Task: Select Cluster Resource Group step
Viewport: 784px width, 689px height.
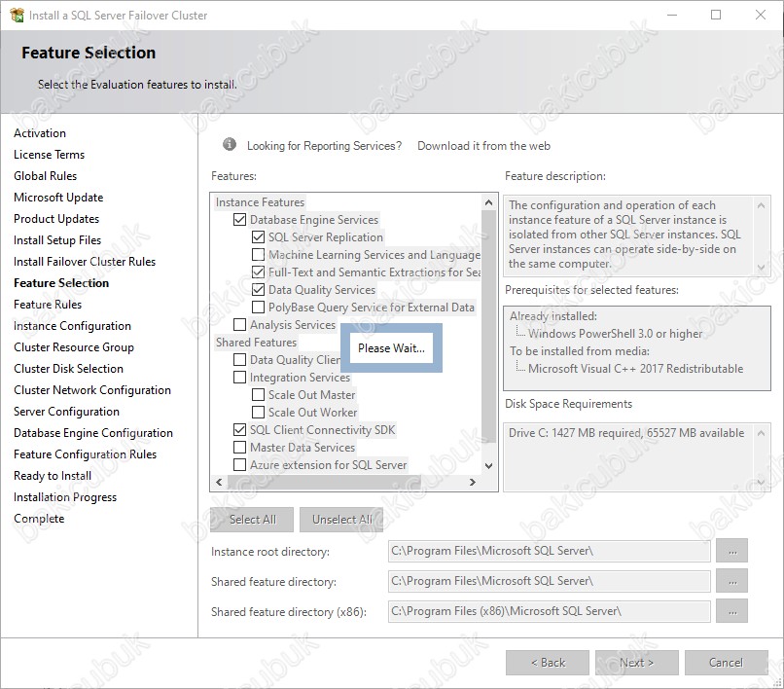Action: (74, 347)
